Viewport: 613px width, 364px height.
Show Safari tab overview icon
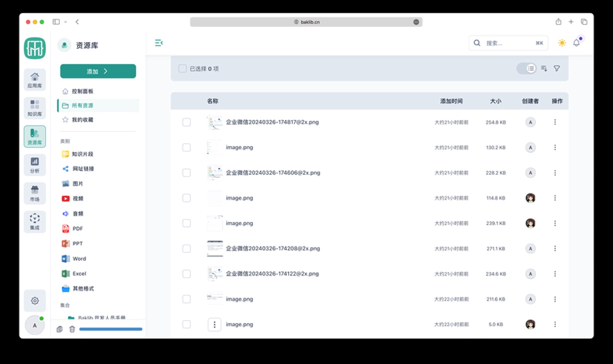point(584,22)
